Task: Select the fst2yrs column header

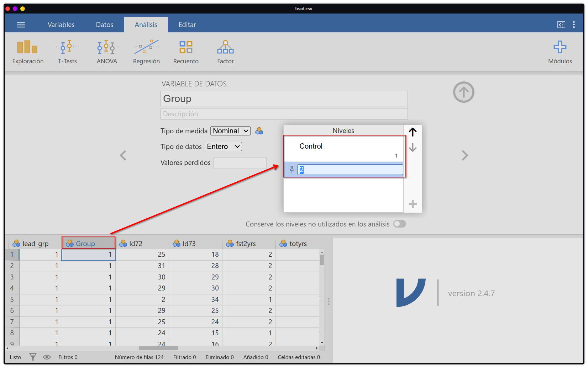Action: [249, 244]
